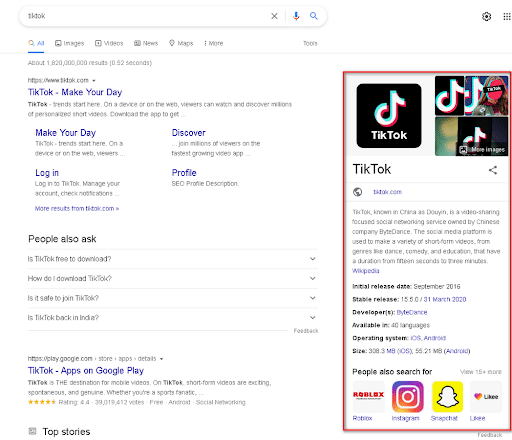Click the globe icon next to tiktok.com
Screen dimensions: 512x440
click(357, 192)
